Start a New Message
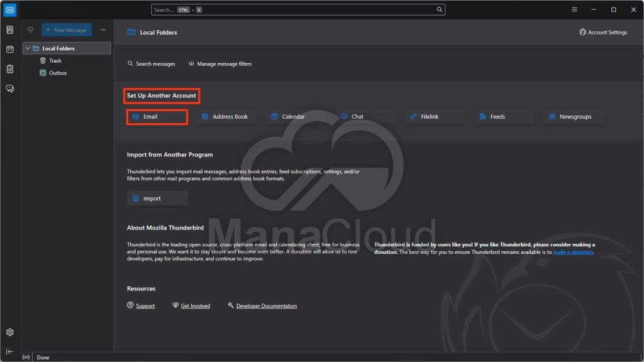644x362 pixels. tap(67, 30)
